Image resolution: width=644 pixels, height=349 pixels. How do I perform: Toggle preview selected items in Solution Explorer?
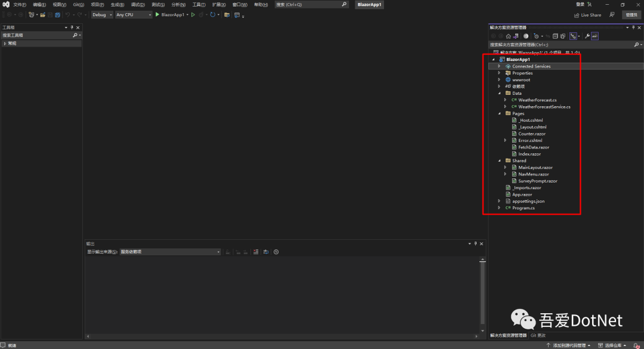pos(595,36)
